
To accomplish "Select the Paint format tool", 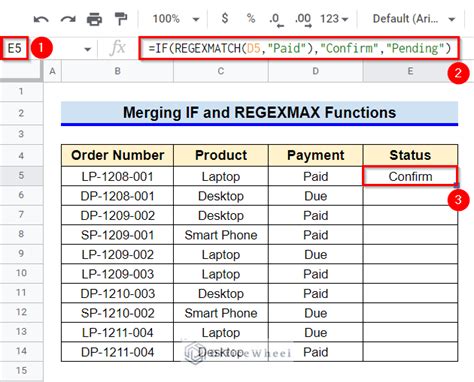I will (x=121, y=19).
